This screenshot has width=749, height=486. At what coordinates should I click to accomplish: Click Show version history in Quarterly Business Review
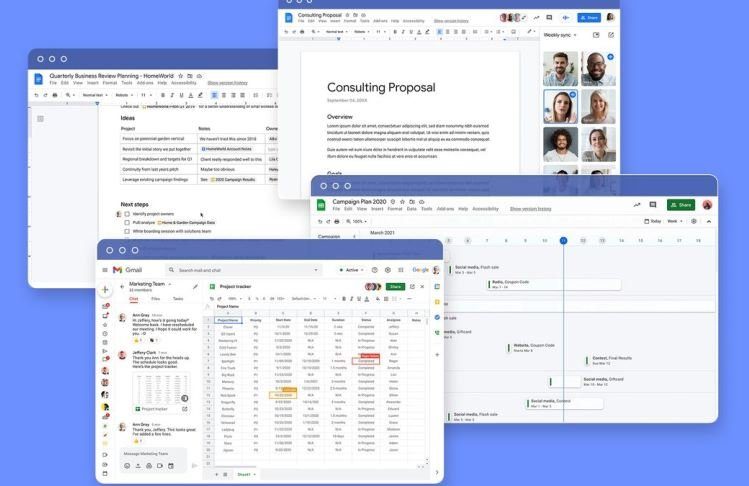227,82
